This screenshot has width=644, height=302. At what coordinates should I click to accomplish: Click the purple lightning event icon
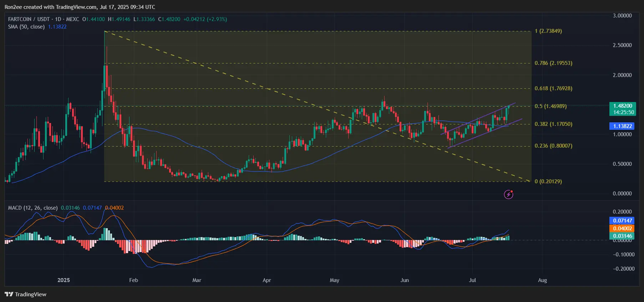click(x=508, y=194)
